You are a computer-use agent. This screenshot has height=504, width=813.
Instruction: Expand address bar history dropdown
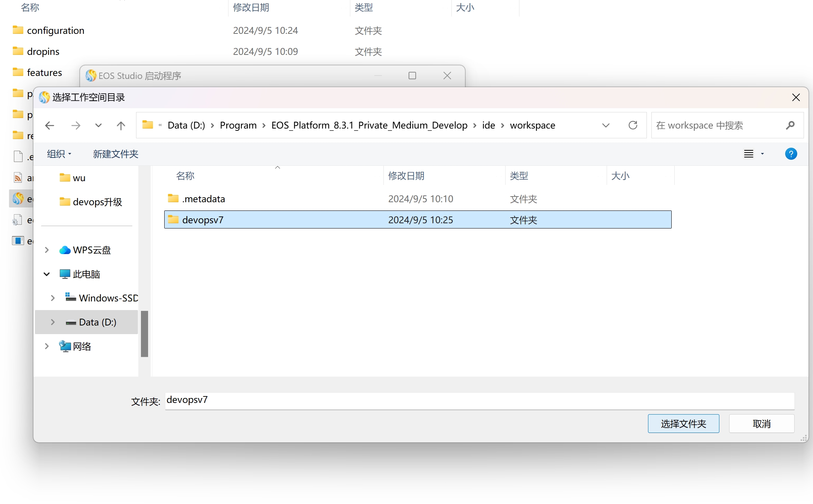[x=606, y=125]
